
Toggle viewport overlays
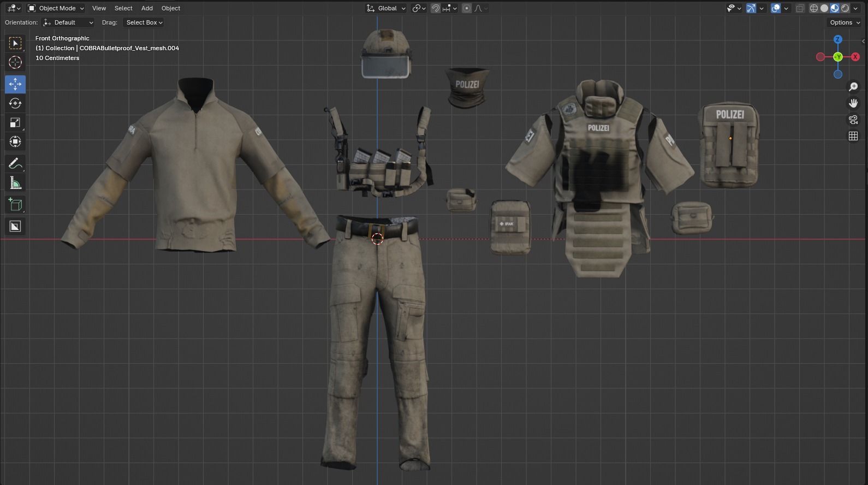tap(776, 8)
